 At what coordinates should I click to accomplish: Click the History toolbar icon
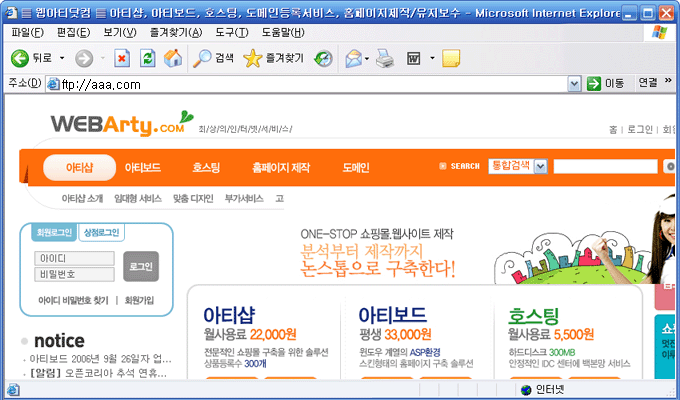point(323,58)
